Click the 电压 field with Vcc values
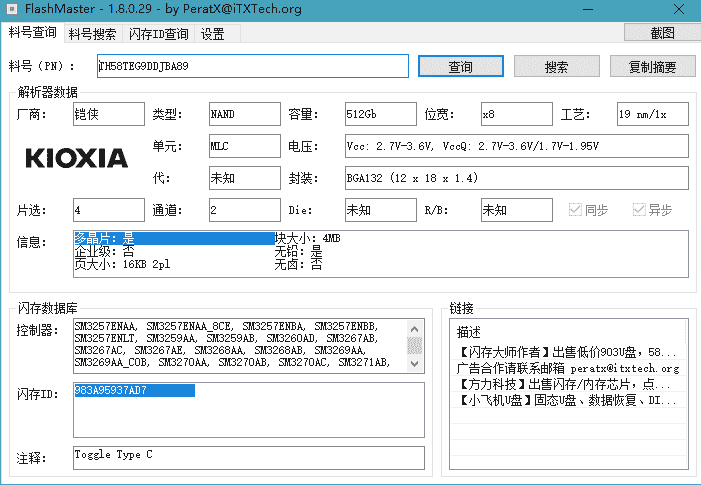Viewport: 701px width, 485px height. 517,146
